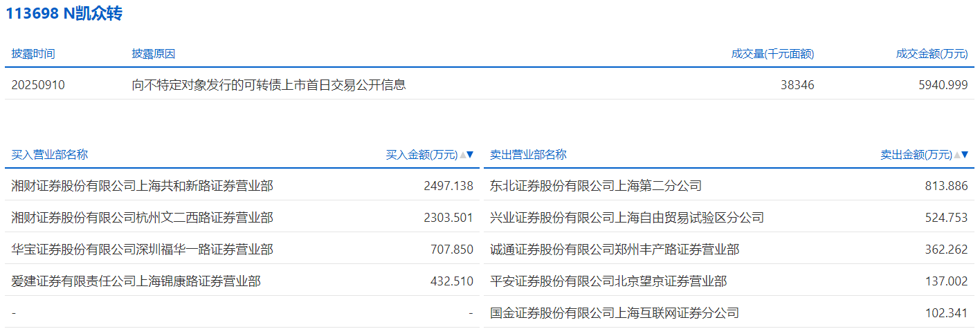Click the 成交金额(万元) header
Image resolution: width=980 pixels, height=329 pixels.
point(932,54)
